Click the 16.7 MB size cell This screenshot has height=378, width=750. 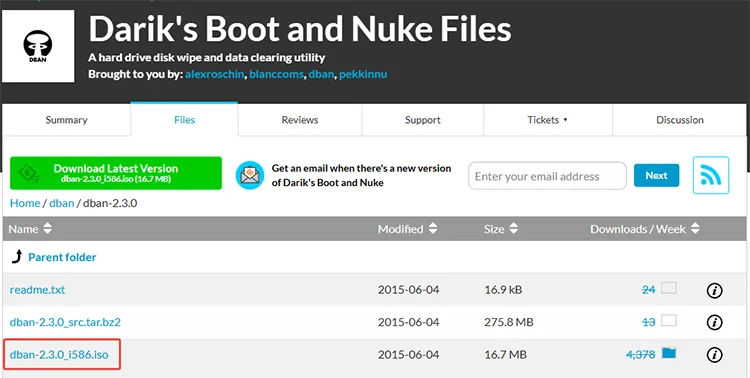(x=505, y=355)
